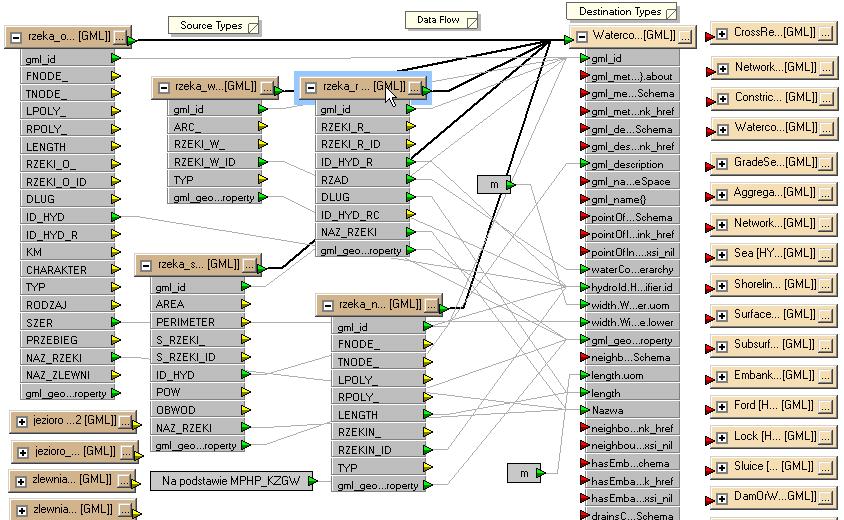Collapse the rzeka_s... [GML] feature type

click(146, 265)
